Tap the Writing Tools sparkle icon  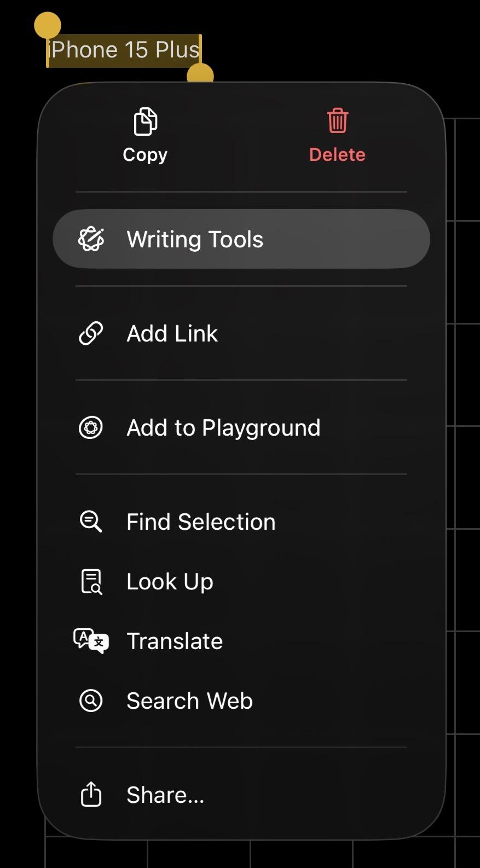click(91, 239)
